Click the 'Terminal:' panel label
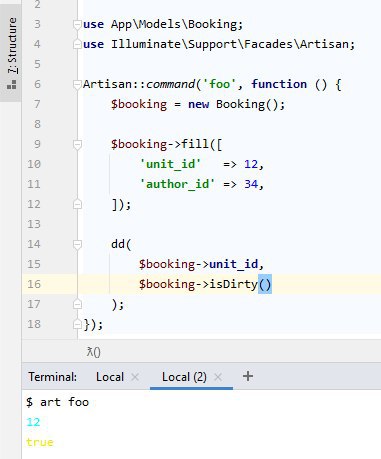Image resolution: width=381 pixels, height=459 pixels. (x=52, y=377)
